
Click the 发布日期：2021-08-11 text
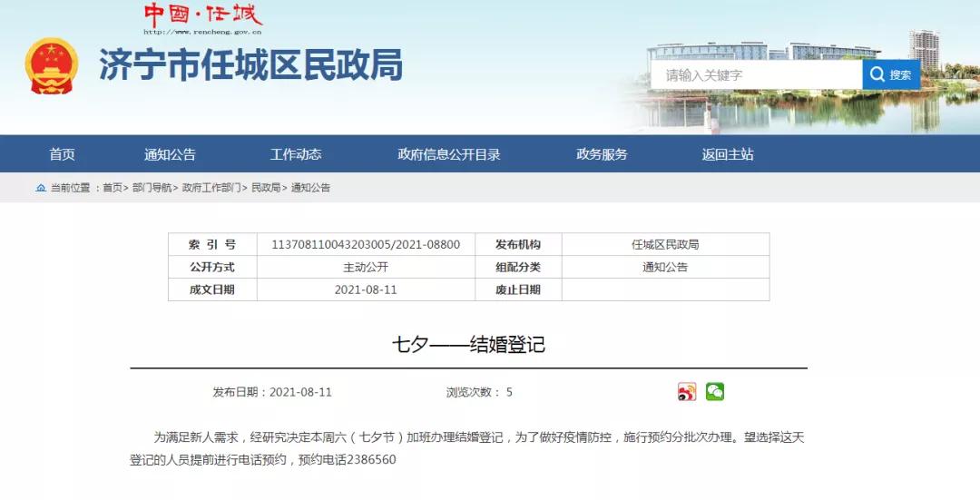pos(272,392)
